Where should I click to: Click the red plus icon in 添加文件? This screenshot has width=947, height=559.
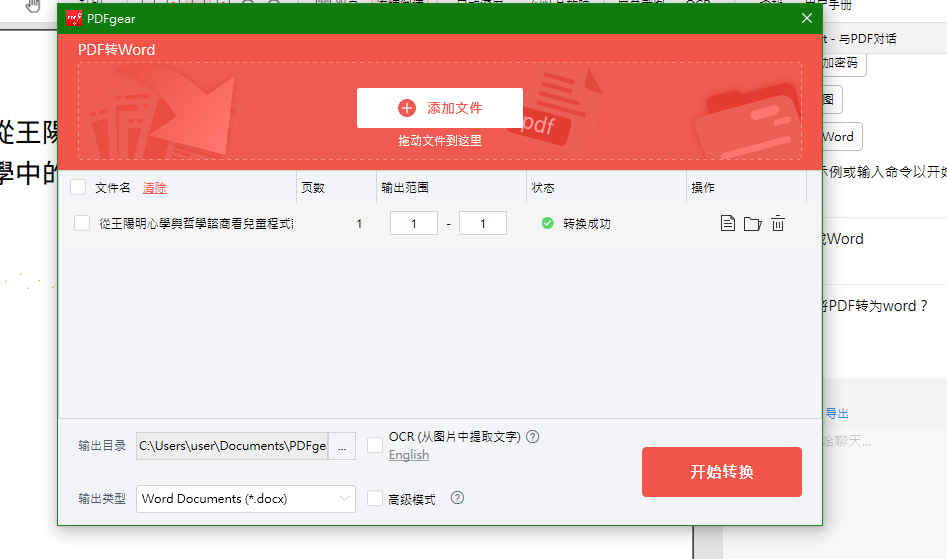click(407, 108)
